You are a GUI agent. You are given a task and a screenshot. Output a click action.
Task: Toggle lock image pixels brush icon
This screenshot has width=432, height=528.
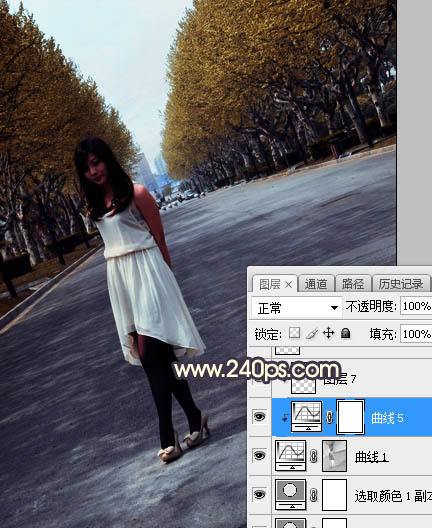pyautogui.click(x=312, y=333)
